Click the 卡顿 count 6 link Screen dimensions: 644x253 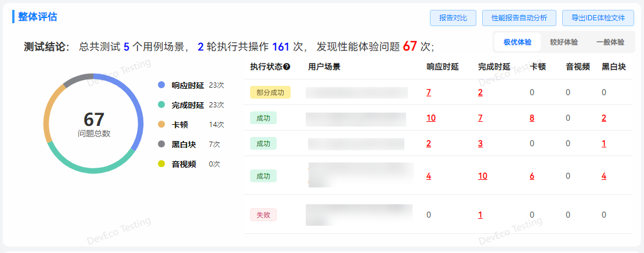pos(531,176)
